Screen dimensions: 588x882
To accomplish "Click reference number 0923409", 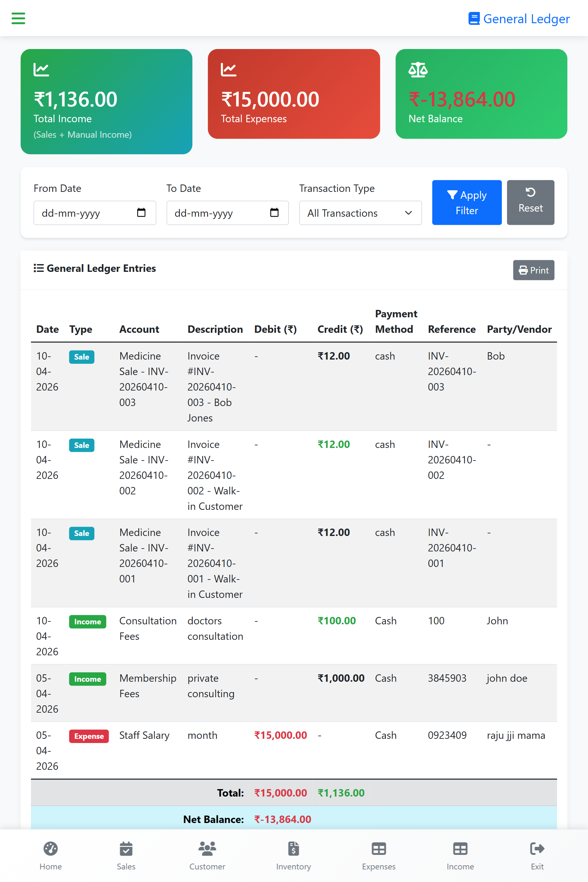I will (x=447, y=735).
